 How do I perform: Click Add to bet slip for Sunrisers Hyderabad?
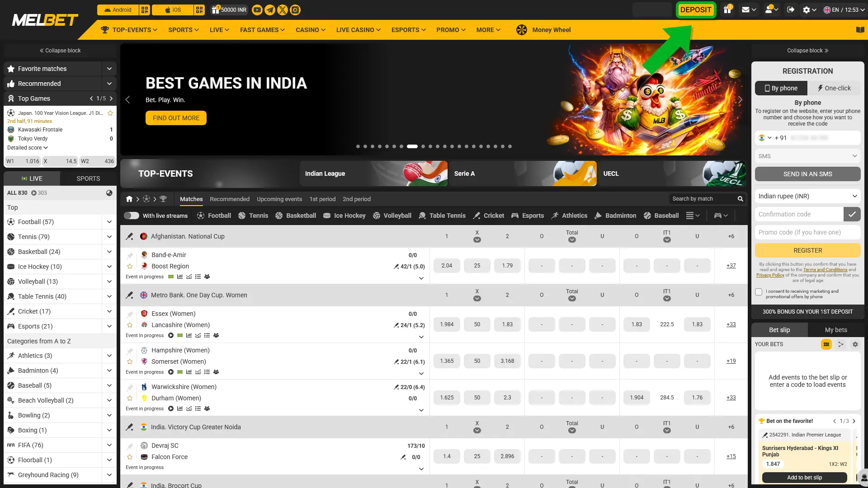point(805,478)
